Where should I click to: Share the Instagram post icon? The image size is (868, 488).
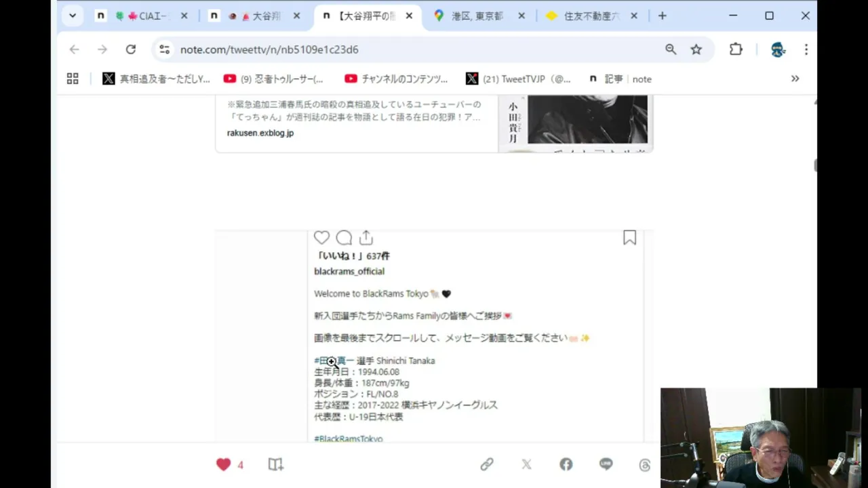(x=366, y=238)
